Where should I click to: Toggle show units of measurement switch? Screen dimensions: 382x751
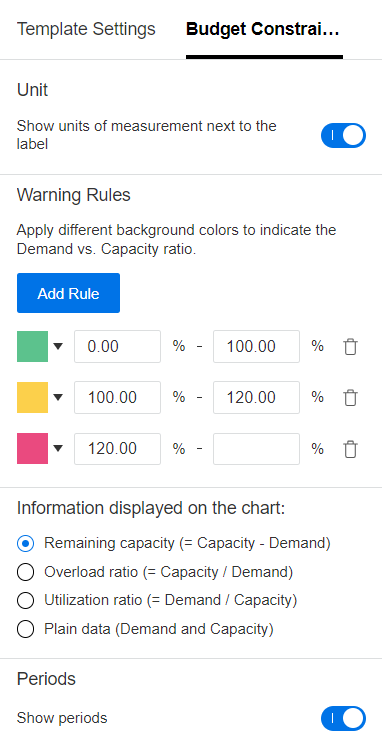coord(343,136)
